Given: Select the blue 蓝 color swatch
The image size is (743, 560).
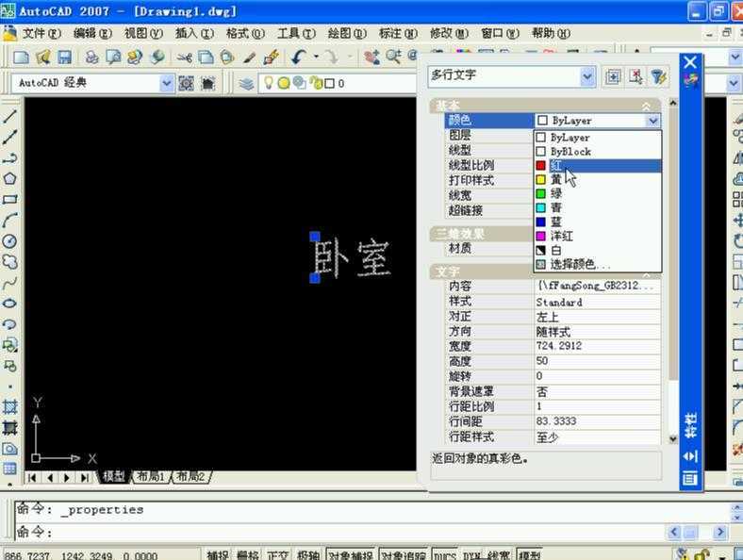Looking at the screenshot, I should click(x=540, y=222).
